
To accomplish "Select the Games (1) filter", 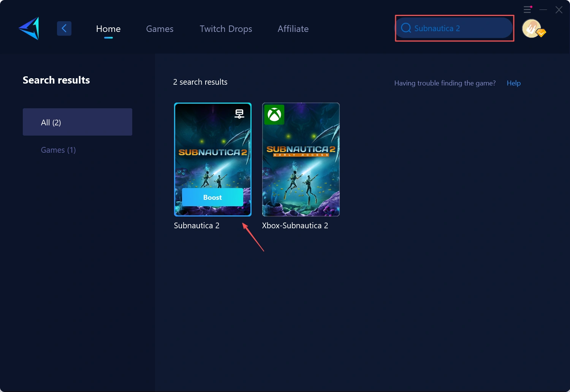I will 58,150.
